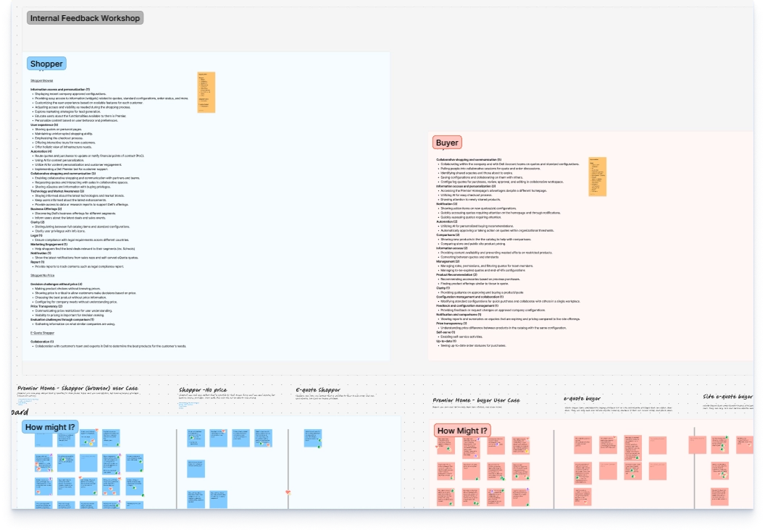Click the red Buyer section label
Screen dimensions: 765x532
pos(447,143)
